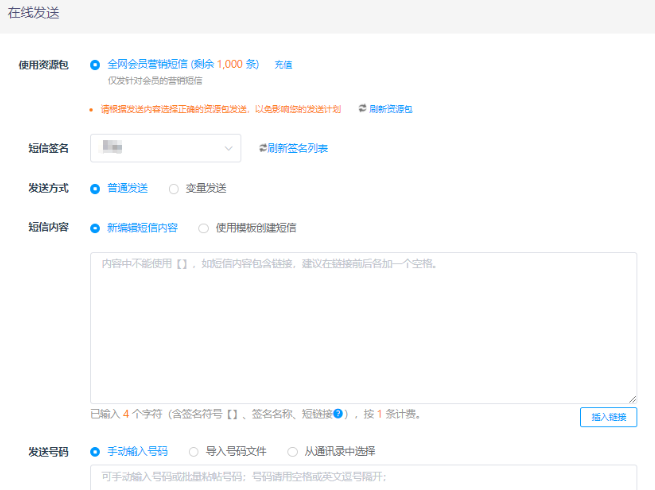
Task: Click the resize handle of the SMS text area
Action: [632, 399]
